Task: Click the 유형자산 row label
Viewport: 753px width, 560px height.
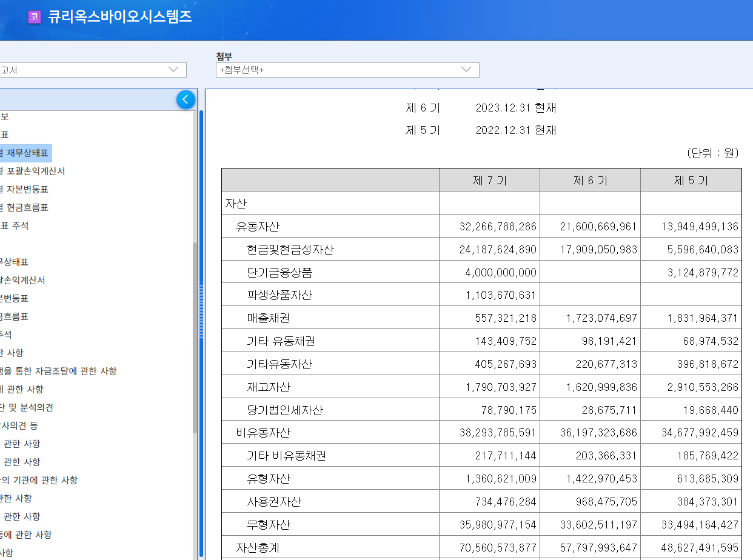Action: point(269,478)
